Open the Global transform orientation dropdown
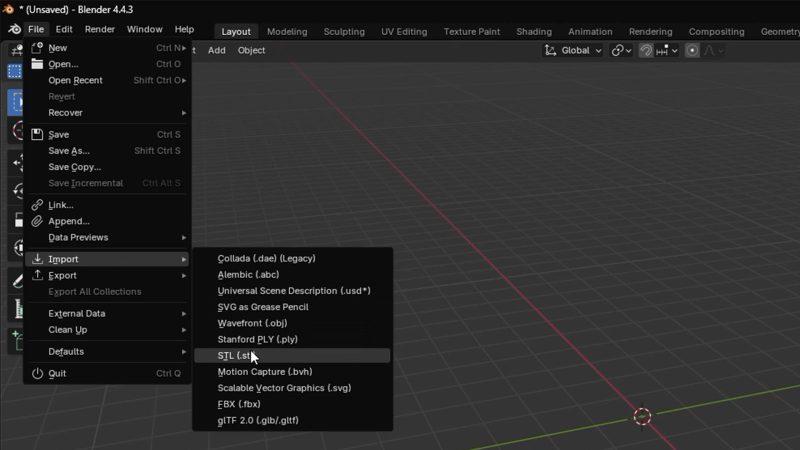The height and width of the screenshot is (450, 800). click(574, 50)
